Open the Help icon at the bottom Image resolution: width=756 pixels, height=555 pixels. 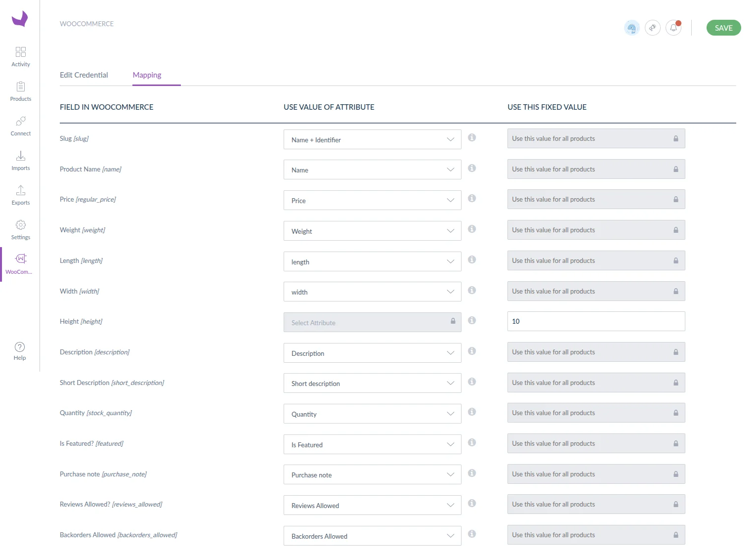click(19, 347)
